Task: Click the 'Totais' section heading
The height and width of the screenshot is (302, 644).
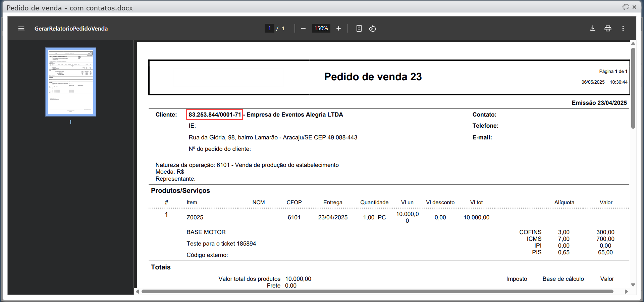Action: pyautogui.click(x=161, y=267)
